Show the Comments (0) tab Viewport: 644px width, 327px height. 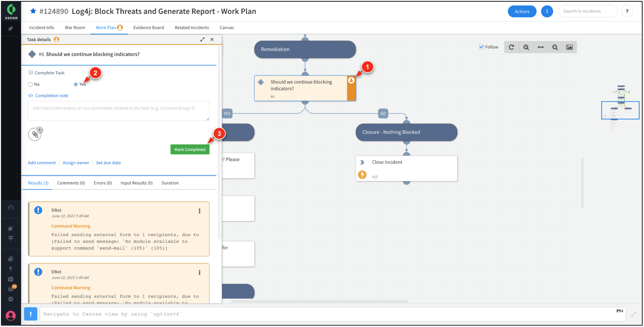click(x=71, y=183)
